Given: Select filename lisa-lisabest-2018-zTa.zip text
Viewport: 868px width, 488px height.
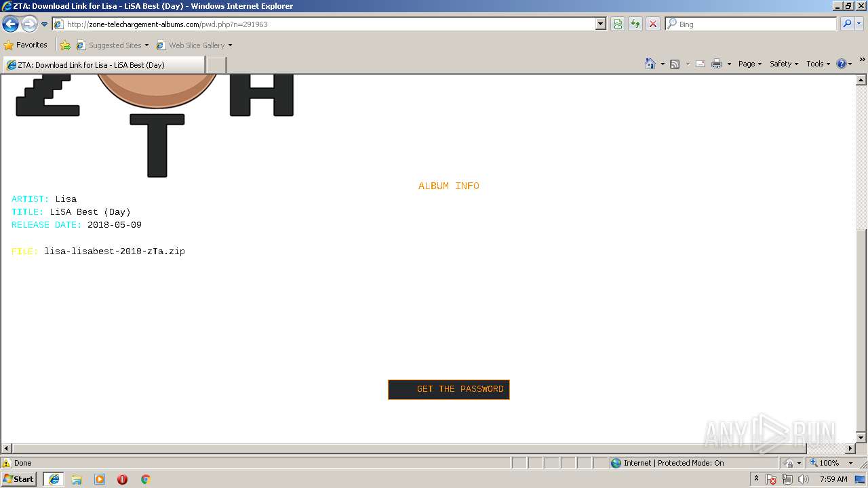Looking at the screenshot, I should pyautogui.click(x=115, y=251).
